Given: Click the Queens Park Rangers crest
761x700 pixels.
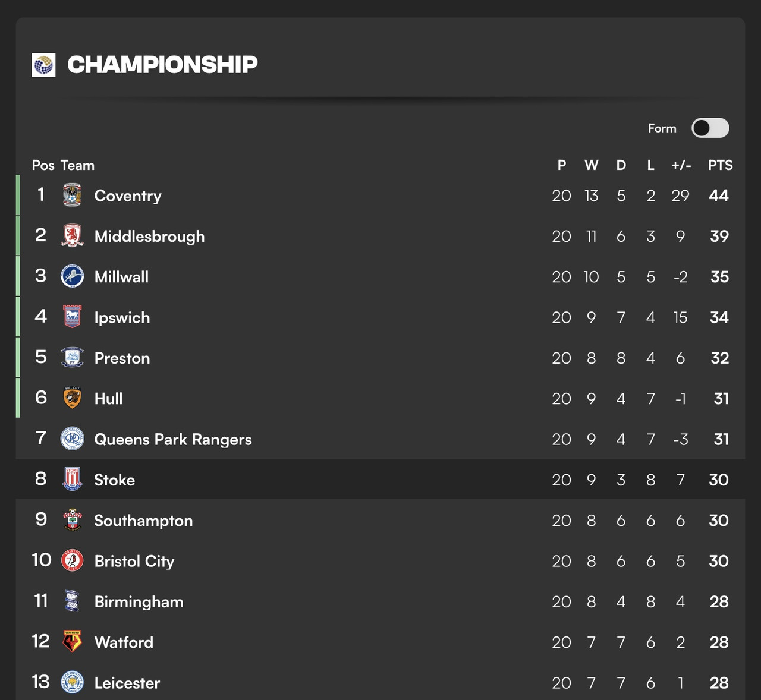Looking at the screenshot, I should click(x=73, y=439).
